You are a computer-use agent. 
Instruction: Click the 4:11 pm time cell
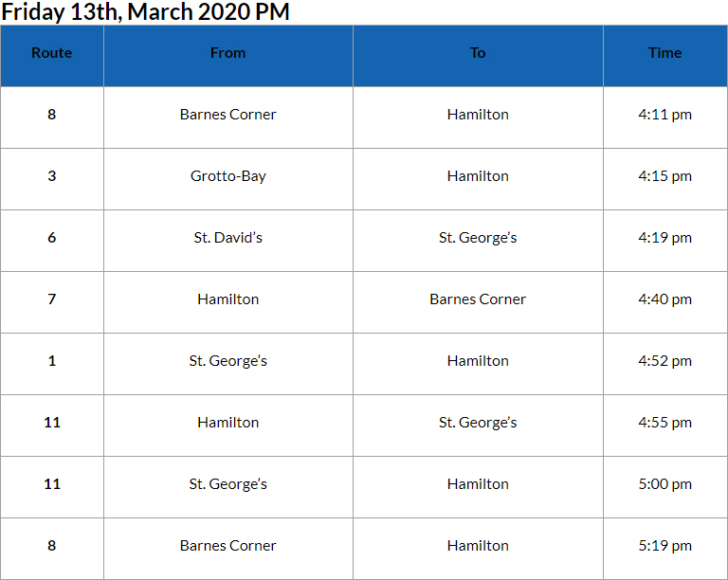pos(664,115)
